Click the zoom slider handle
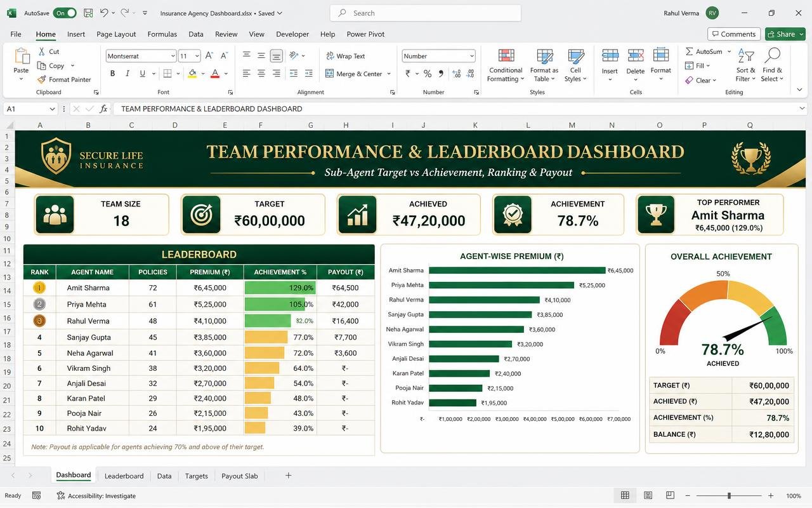 click(729, 495)
